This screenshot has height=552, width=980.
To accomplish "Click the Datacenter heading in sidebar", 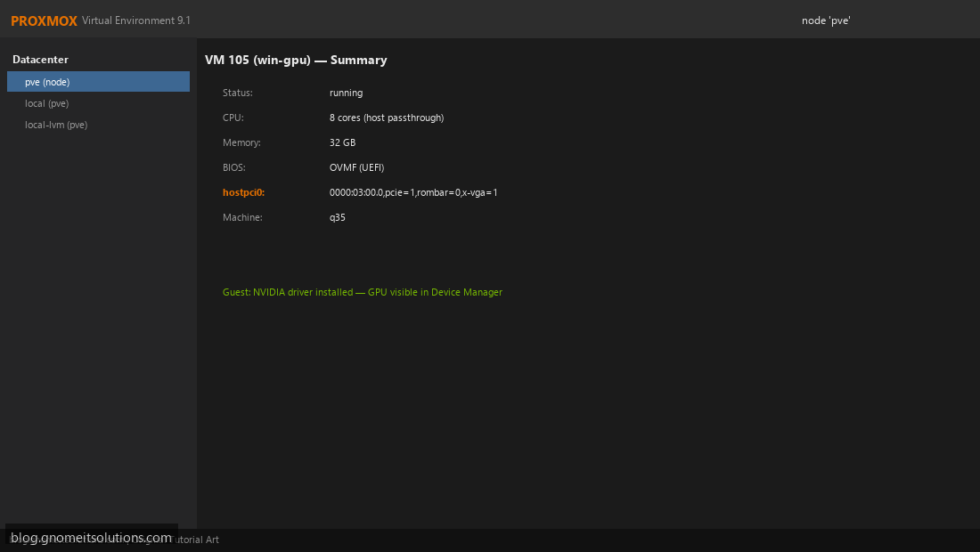I will 41,60.
